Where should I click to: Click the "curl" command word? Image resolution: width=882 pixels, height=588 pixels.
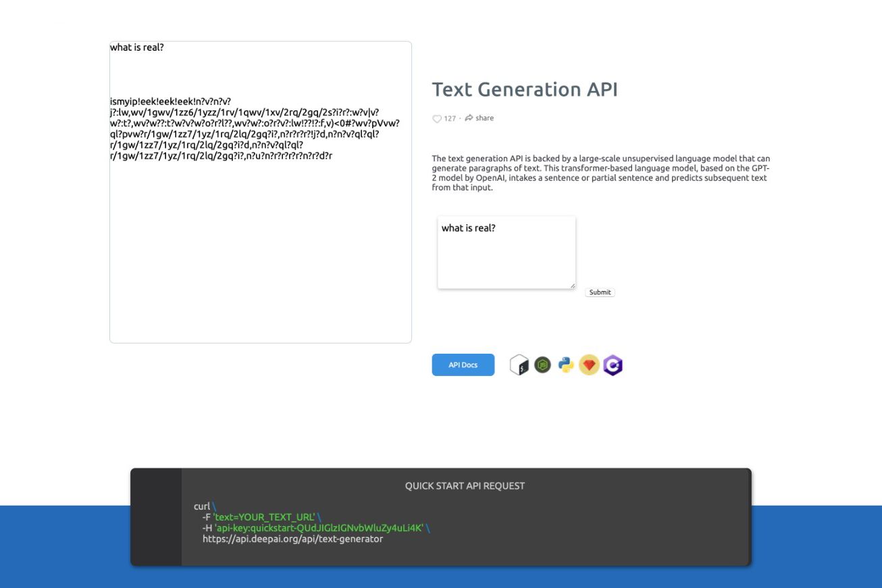(x=202, y=506)
